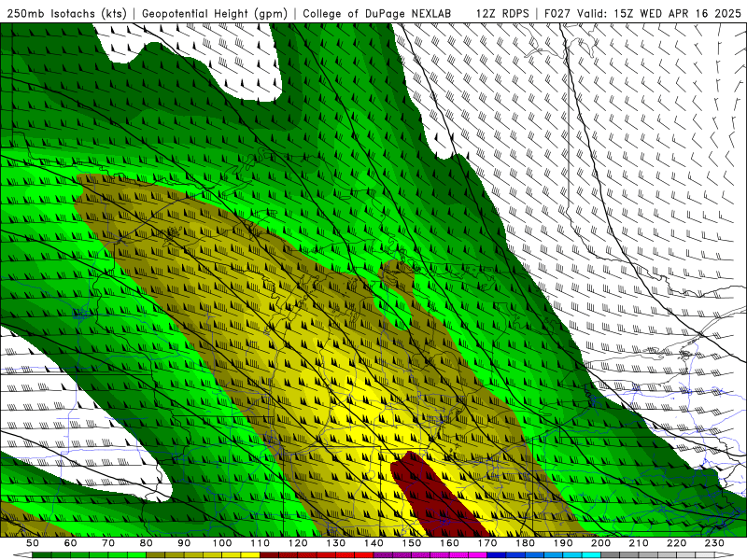Click the 190 value on the color scale
This screenshot has height=560, width=747.
coord(563,543)
